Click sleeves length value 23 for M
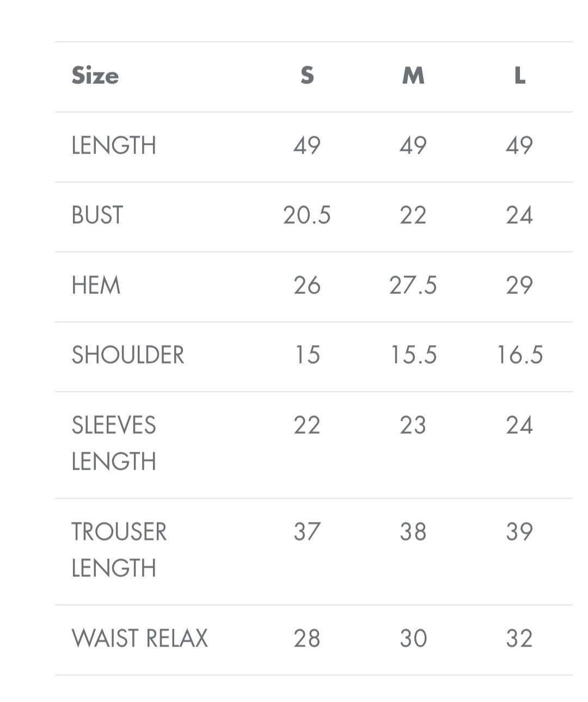588x702 pixels. tap(413, 426)
